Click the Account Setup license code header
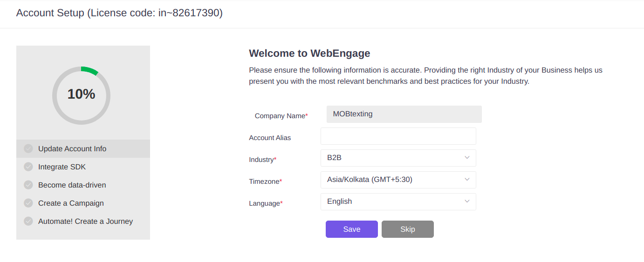Image resolution: width=644 pixels, height=262 pixels. tap(119, 13)
